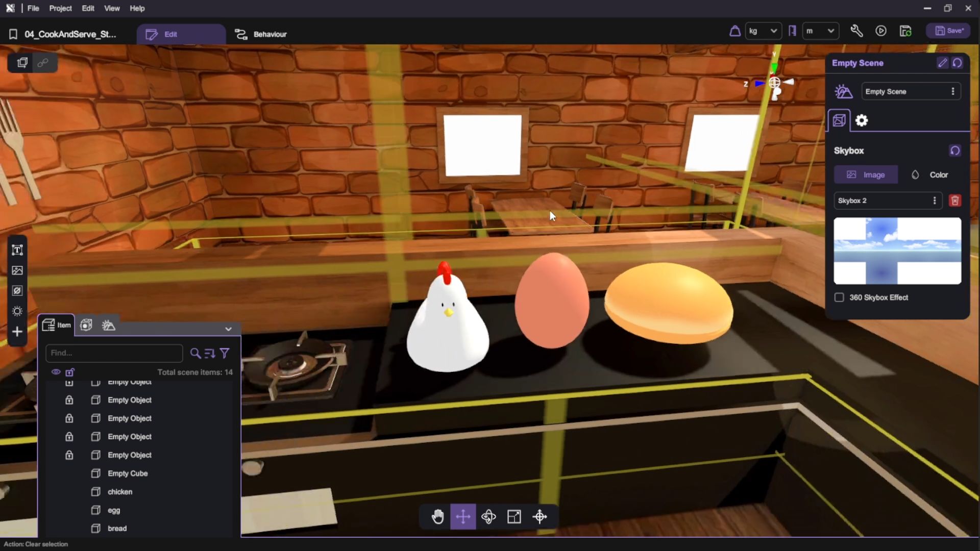980x551 pixels.
Task: Click the filter icon in item panel
Action: point(225,353)
